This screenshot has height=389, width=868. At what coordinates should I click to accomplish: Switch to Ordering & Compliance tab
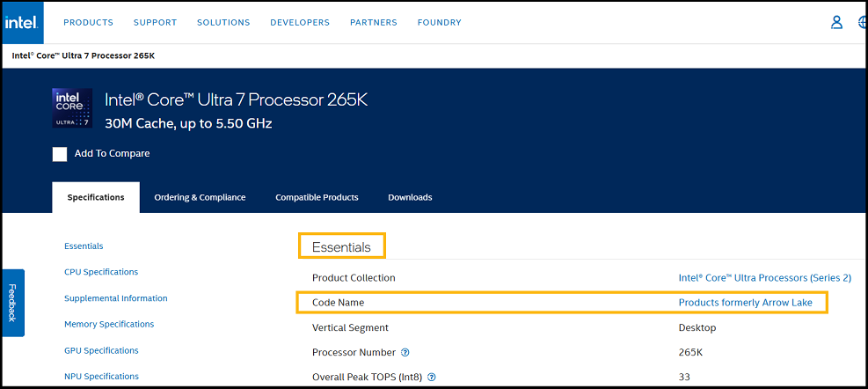click(x=200, y=197)
